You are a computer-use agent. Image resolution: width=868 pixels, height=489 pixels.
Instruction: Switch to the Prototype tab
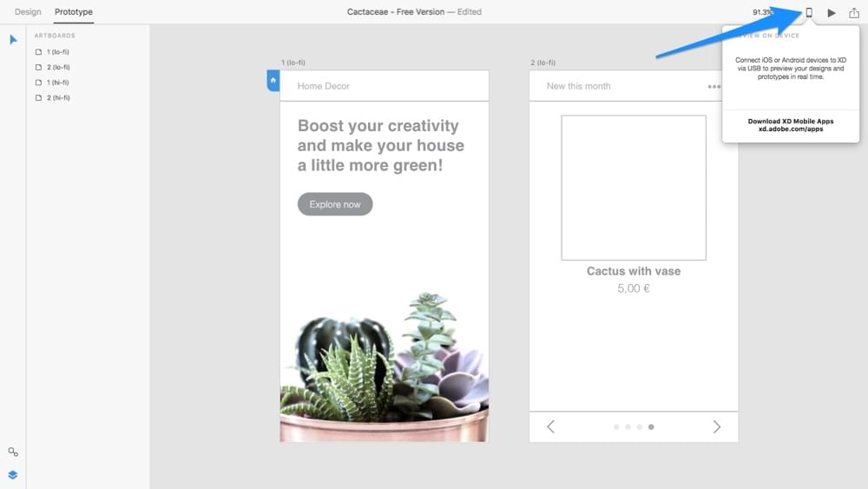74,12
